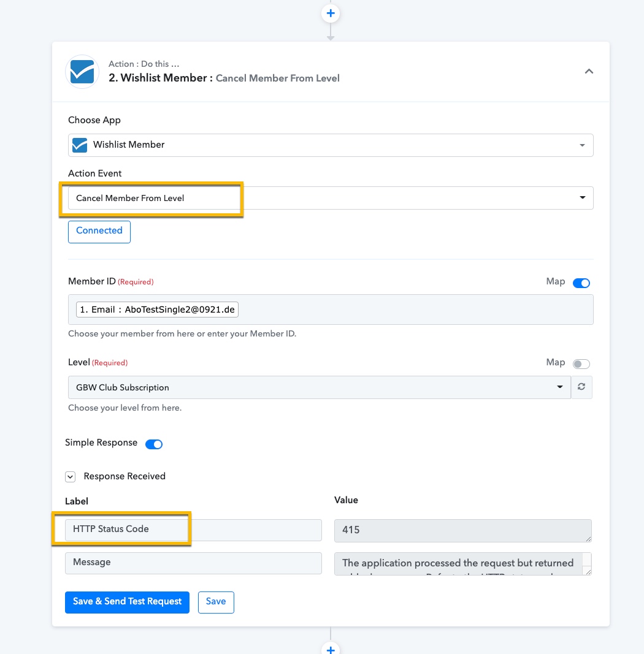Image resolution: width=644 pixels, height=654 pixels.
Task: Open the Action Event dropdown
Action: coord(331,198)
